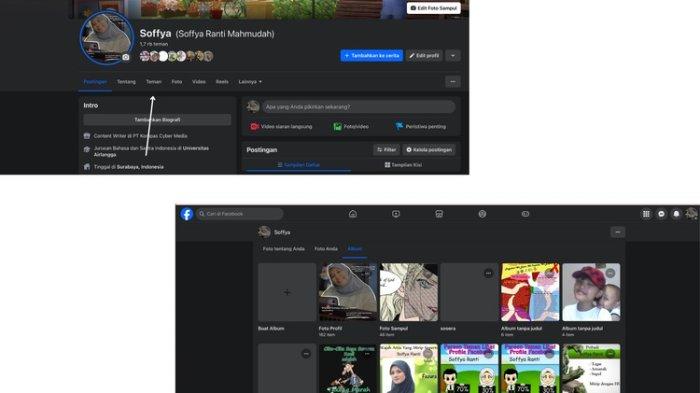Click 'Apa yang Anda pikirkan sekarang?' field

click(358, 107)
